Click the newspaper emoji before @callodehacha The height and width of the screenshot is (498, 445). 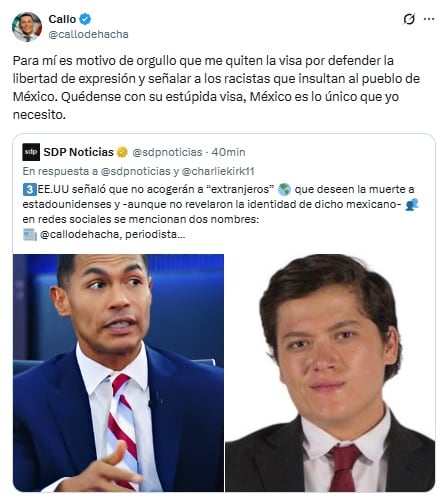(x=30, y=234)
